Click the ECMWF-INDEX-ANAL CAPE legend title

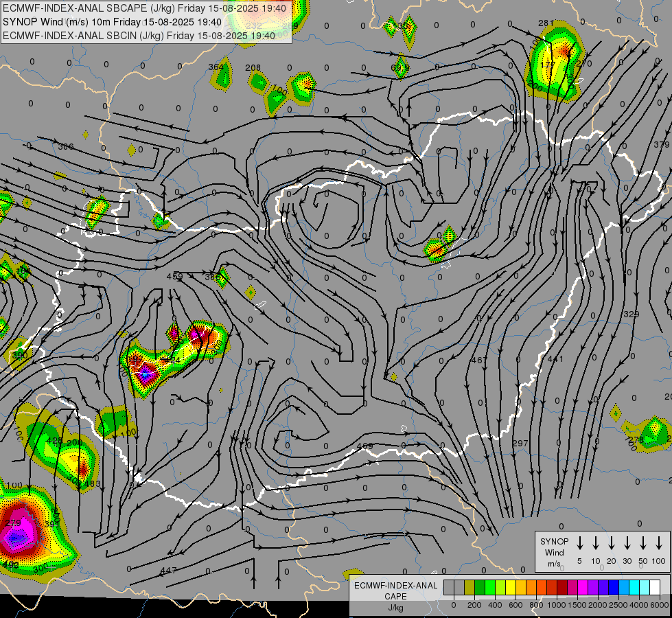pos(395,591)
